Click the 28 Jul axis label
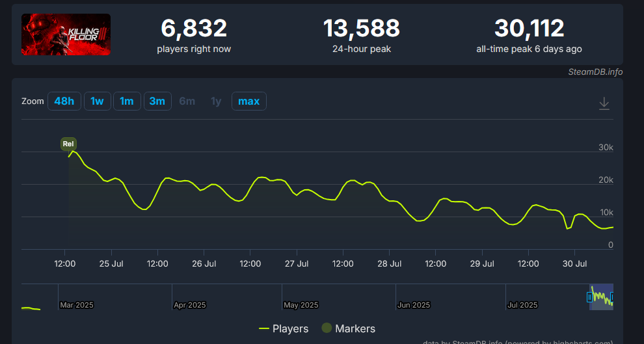The height and width of the screenshot is (344, 644). 390,263
